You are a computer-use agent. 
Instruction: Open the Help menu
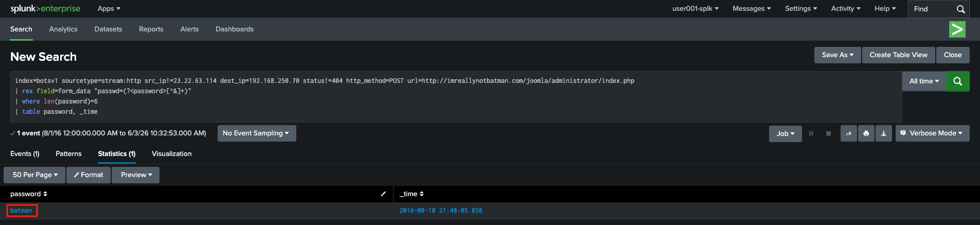point(885,9)
